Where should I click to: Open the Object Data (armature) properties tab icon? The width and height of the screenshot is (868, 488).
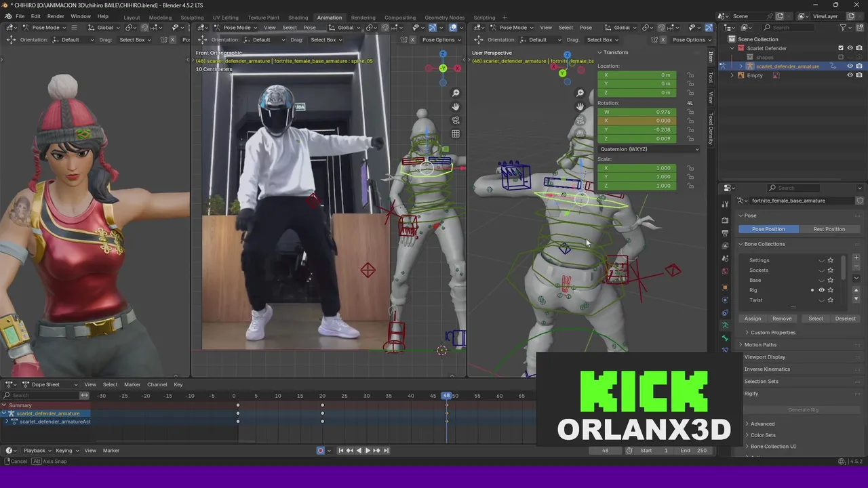725,325
